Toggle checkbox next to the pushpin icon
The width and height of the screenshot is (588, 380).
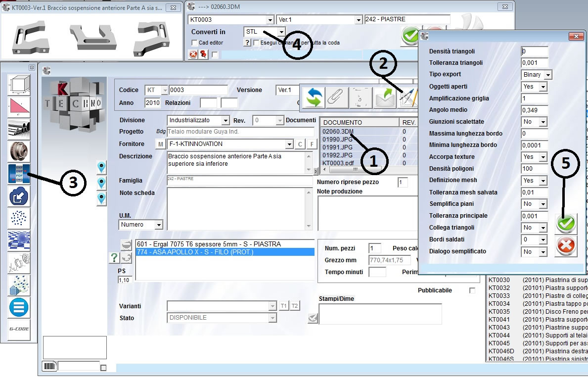(215, 55)
